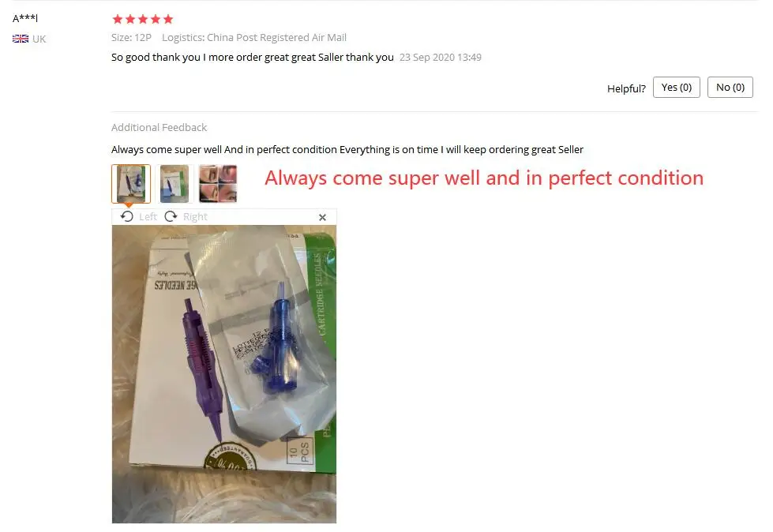773x532 pixels.
Task: Select the middle rating star
Action: coord(143,19)
